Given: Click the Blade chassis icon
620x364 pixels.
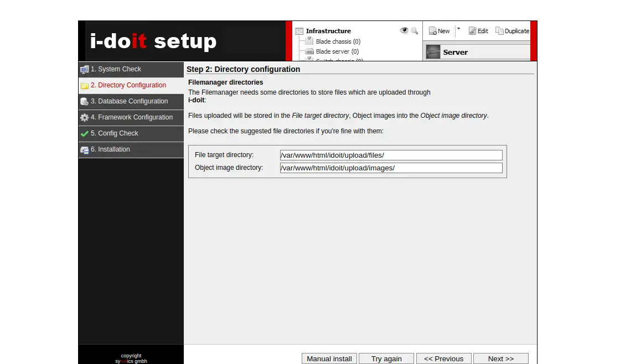Looking at the screenshot, I should coord(309,41).
